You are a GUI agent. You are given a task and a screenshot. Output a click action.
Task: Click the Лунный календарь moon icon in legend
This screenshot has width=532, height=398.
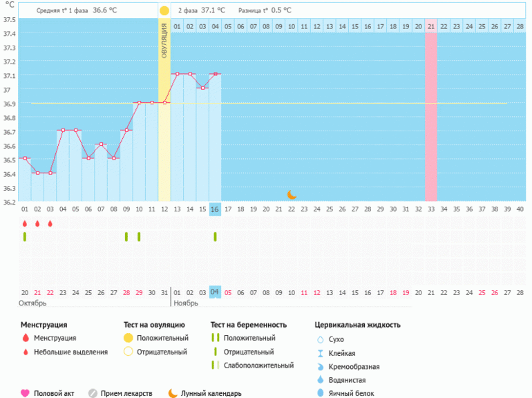click(x=173, y=393)
